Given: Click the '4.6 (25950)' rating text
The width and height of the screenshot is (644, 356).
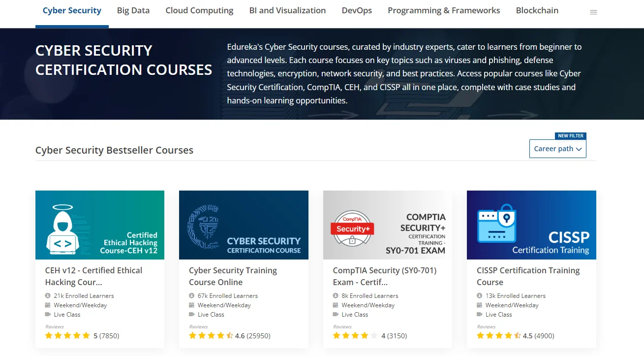Looking at the screenshot, I should [253, 336].
